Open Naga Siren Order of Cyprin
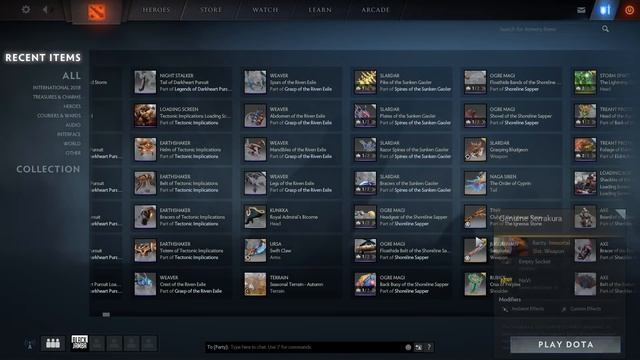The width and height of the screenshot is (640, 360). click(512, 183)
